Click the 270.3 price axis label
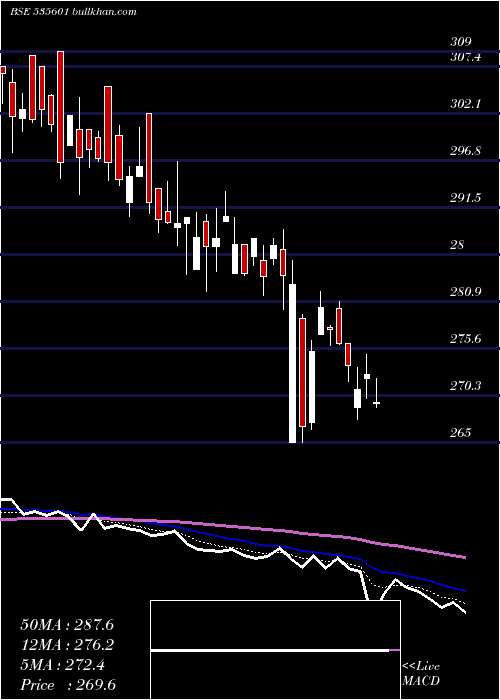This screenshot has height=700, width=500. [x=466, y=386]
